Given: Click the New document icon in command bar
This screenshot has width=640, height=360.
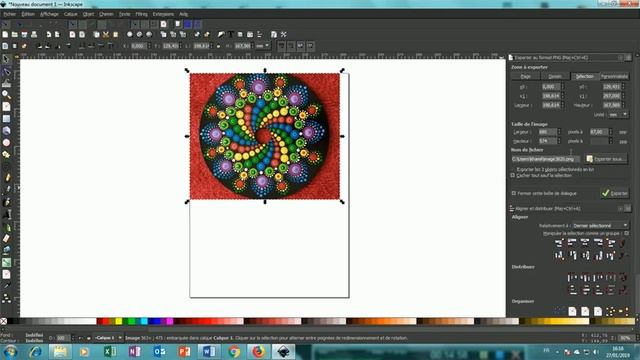Looking at the screenshot, I should [x=5, y=35].
